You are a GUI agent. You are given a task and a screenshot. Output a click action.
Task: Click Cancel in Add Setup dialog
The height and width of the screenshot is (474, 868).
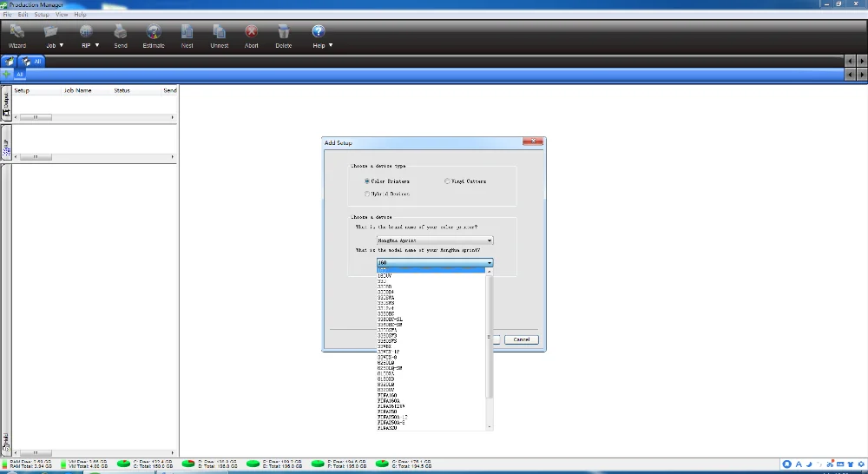[x=522, y=339]
